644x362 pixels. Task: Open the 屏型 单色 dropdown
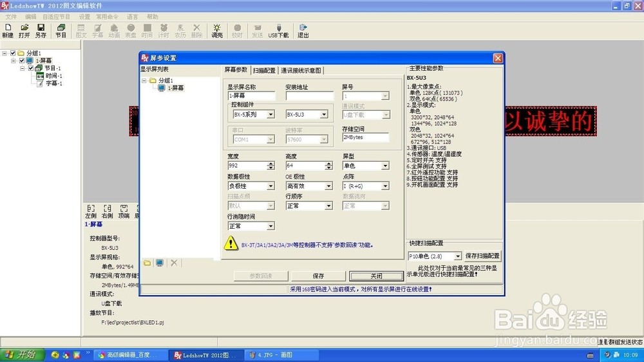(385, 166)
